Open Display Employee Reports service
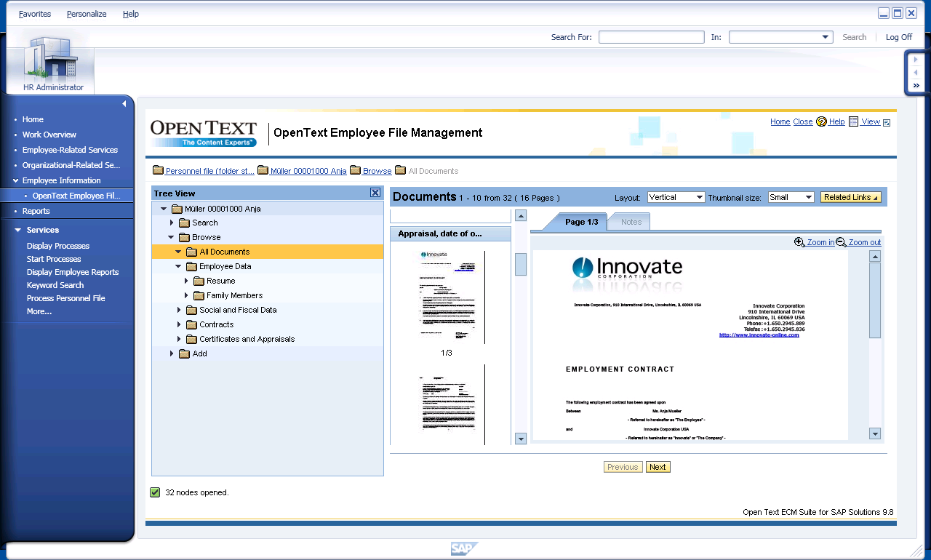931x560 pixels. pos(73,272)
